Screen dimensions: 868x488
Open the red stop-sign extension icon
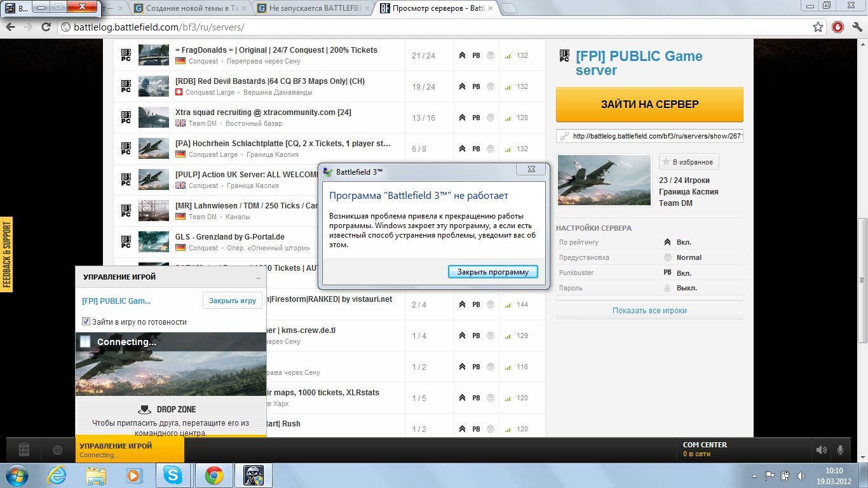837,27
